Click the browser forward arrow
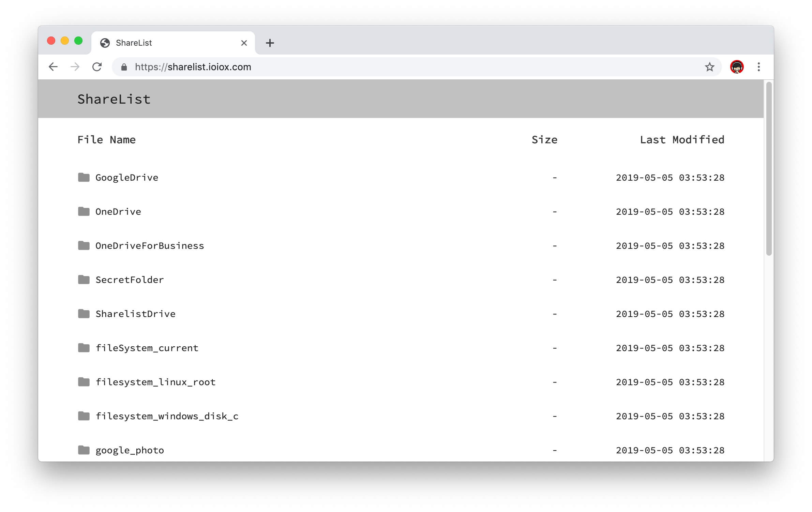 tap(75, 67)
